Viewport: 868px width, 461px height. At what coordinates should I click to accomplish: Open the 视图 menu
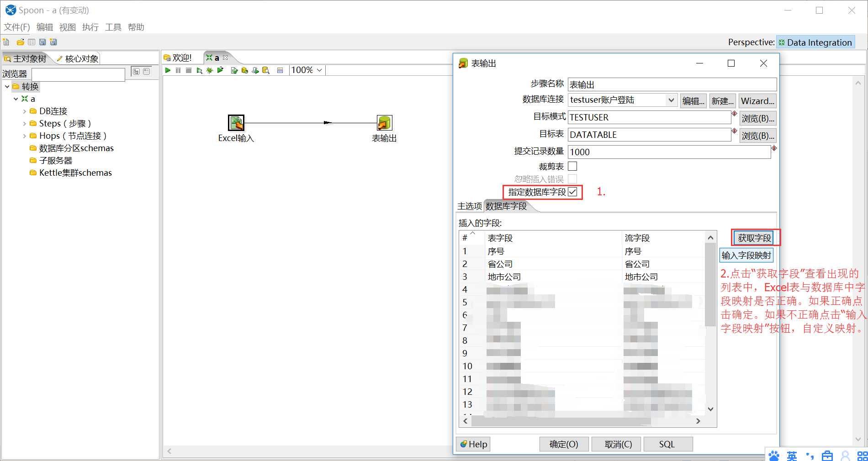68,27
